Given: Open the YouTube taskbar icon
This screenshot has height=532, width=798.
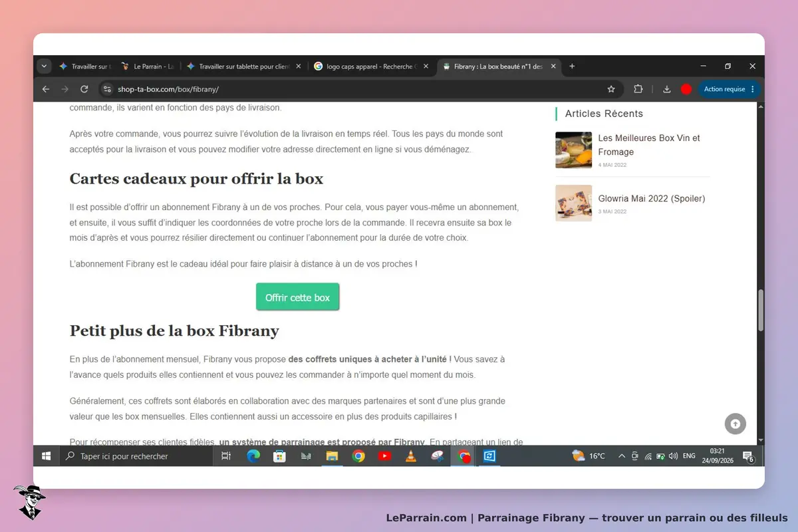Looking at the screenshot, I should point(384,456).
